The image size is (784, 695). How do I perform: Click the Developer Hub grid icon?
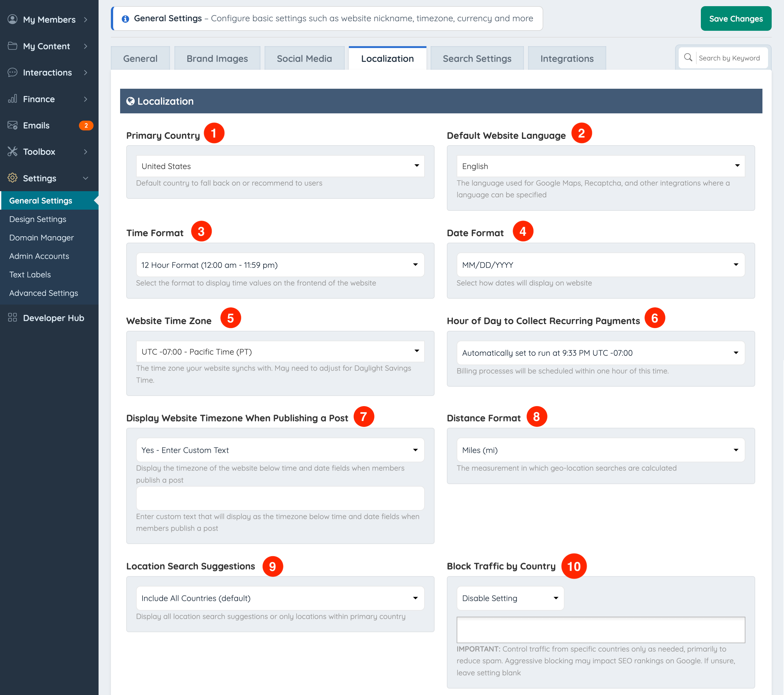pyautogui.click(x=12, y=317)
